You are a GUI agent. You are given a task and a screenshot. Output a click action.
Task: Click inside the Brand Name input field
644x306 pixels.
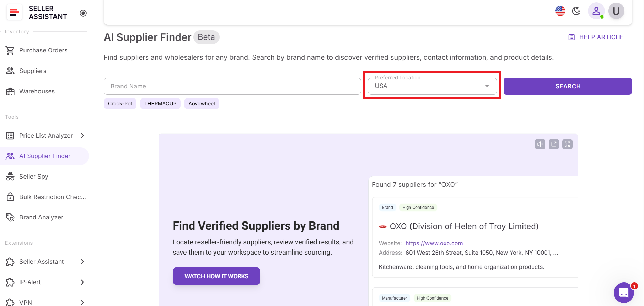[232, 86]
